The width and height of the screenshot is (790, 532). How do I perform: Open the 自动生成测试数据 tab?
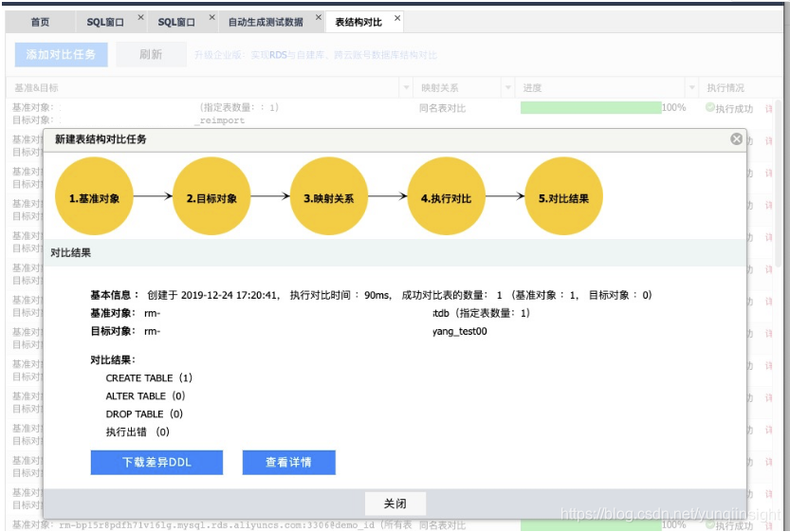coord(266,22)
